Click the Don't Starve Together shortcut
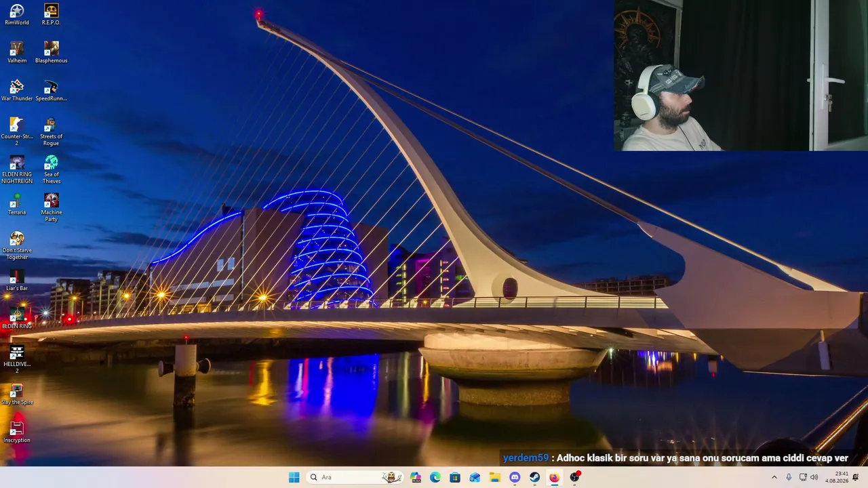Viewport: 868px width, 488px height. click(17, 245)
